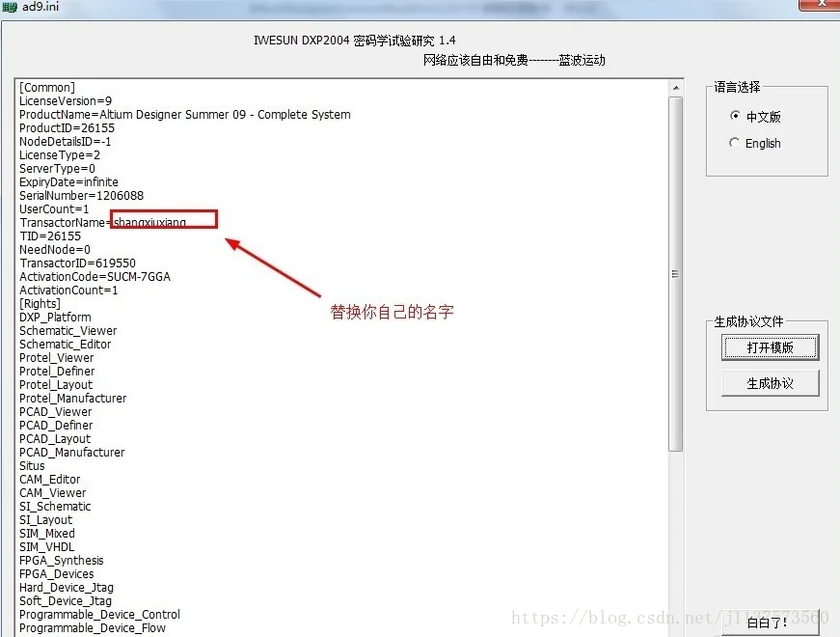The height and width of the screenshot is (637, 840).
Task: Click the PCAD_Layout entry
Action: tap(55, 438)
